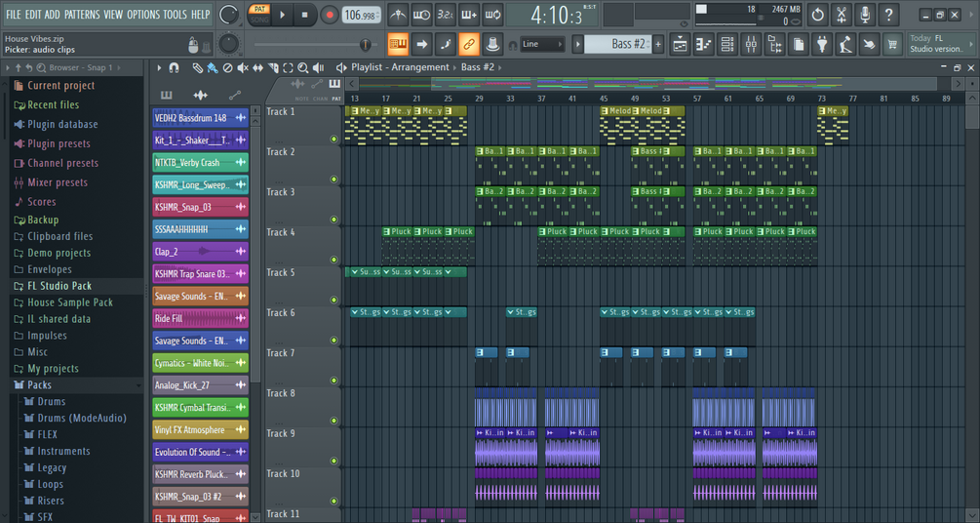Select the Mute tool in Playlist
Screen dimensions: 980x523
[243, 67]
